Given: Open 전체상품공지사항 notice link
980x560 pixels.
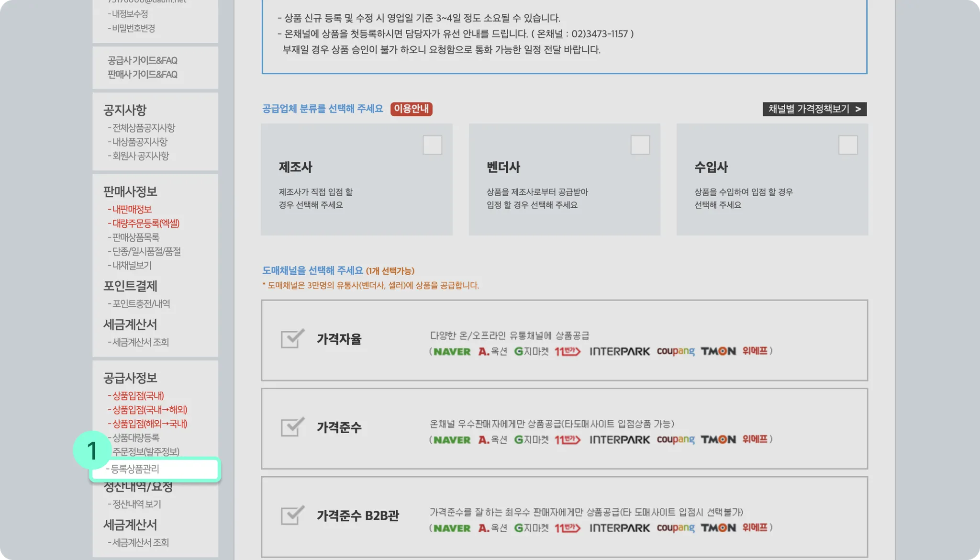Looking at the screenshot, I should point(143,128).
